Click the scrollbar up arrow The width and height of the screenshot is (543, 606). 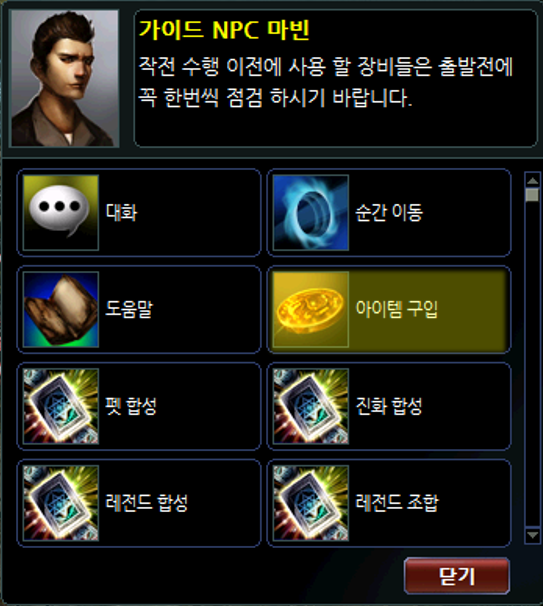533,180
